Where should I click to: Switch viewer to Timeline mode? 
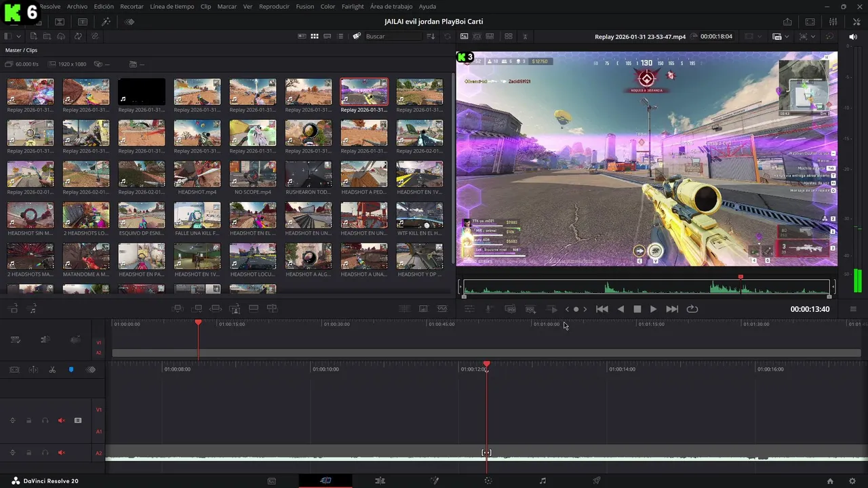(x=490, y=36)
